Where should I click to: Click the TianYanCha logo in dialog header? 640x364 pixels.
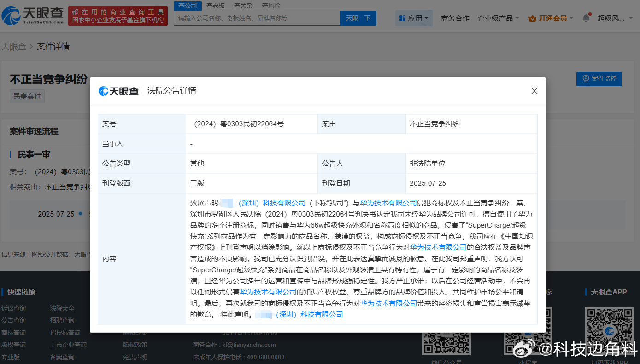(119, 91)
